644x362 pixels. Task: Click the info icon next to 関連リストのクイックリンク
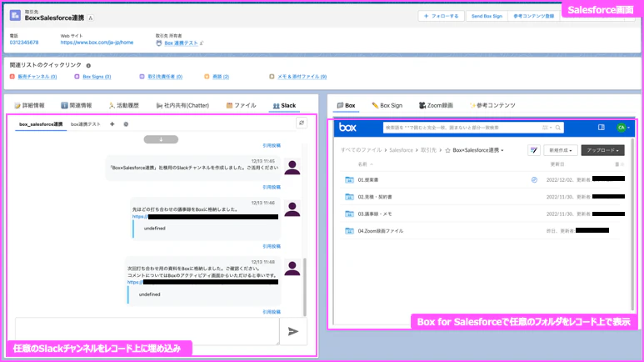point(88,65)
